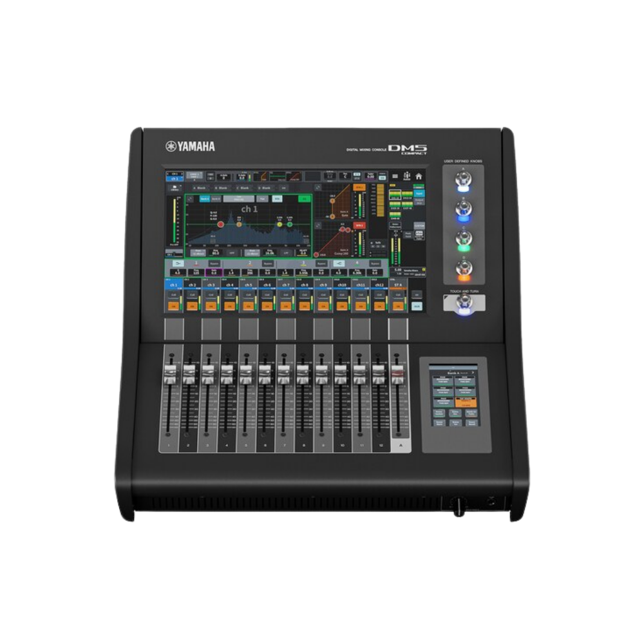Select the Comp threshold node
The height and width of the screenshot is (644, 644).
pyautogui.click(x=342, y=230)
